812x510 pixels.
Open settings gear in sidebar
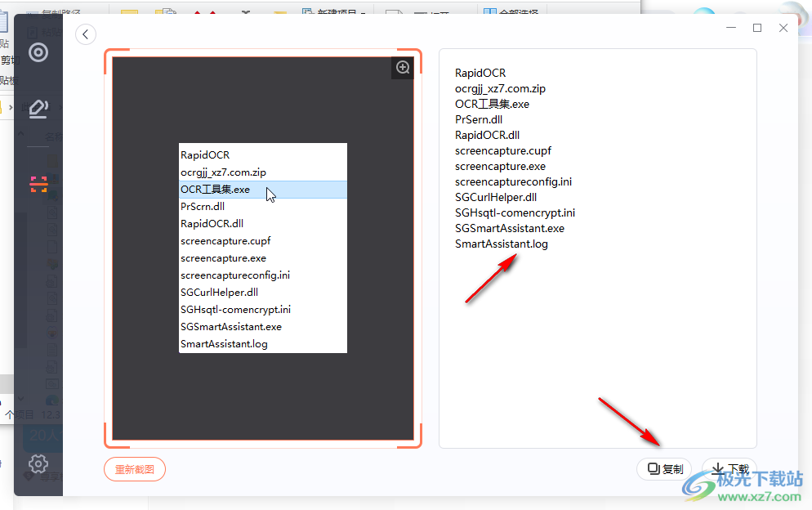pos(38,464)
